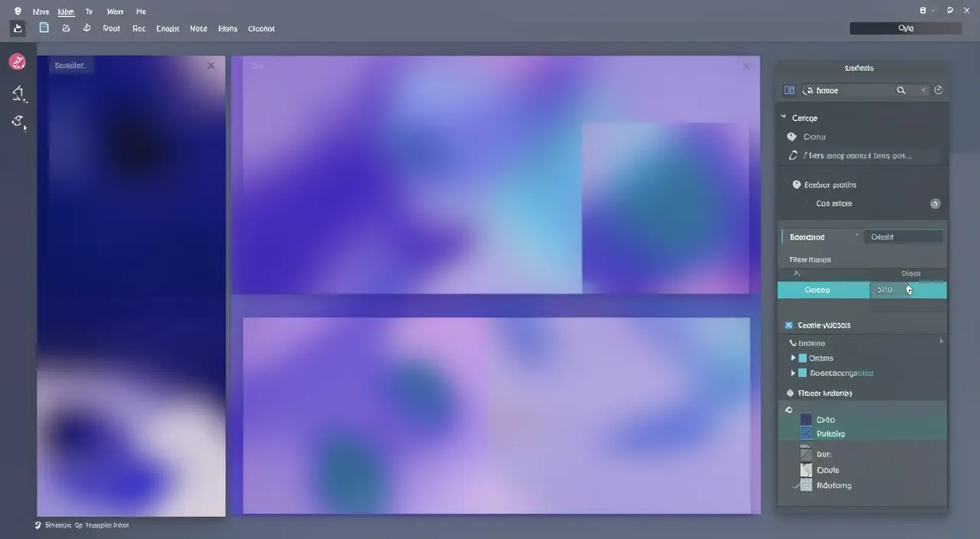Click the Dultoiro row label

point(831,433)
